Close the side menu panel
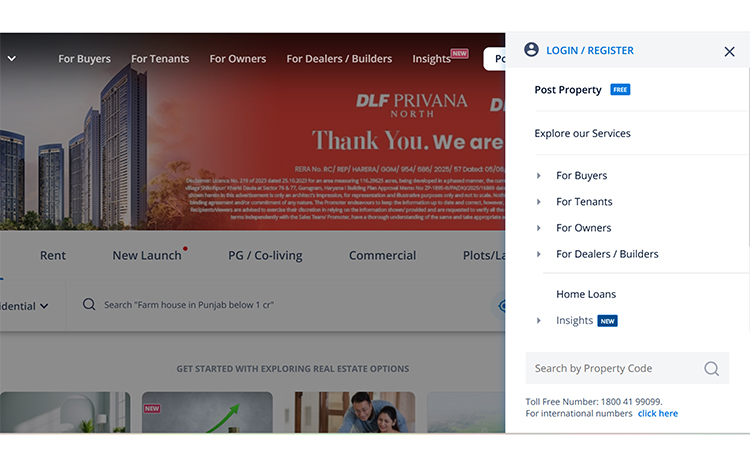The height and width of the screenshot is (450, 750). [729, 52]
